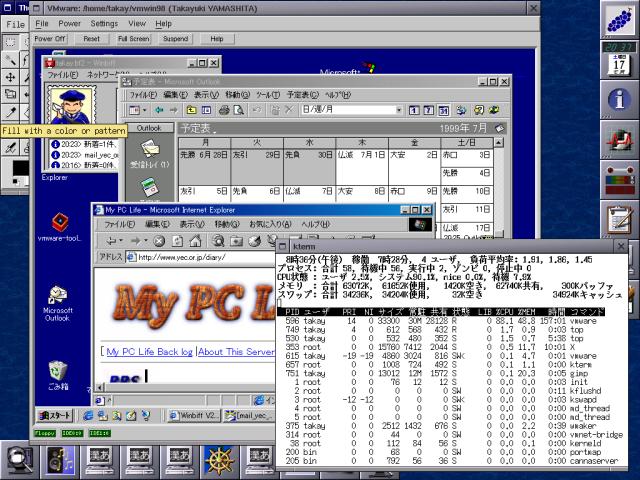This screenshot has width=640, height=480.
Task: Click the Suspend button in VMware
Action: (x=176, y=39)
